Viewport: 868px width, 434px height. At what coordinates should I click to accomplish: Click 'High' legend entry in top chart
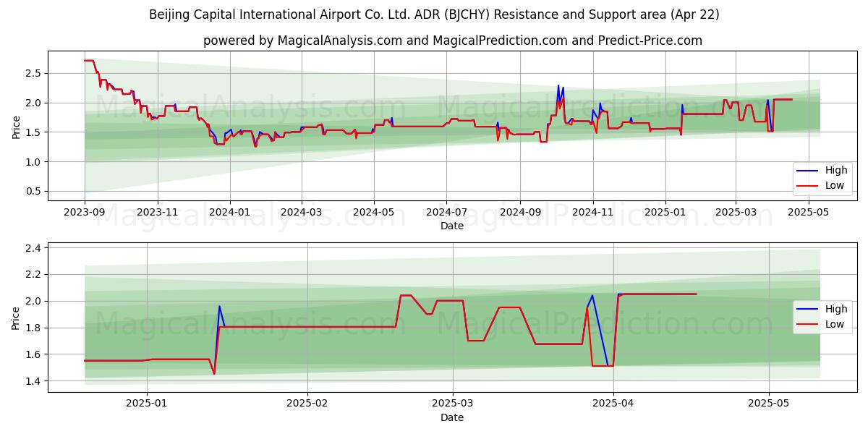[x=836, y=171]
